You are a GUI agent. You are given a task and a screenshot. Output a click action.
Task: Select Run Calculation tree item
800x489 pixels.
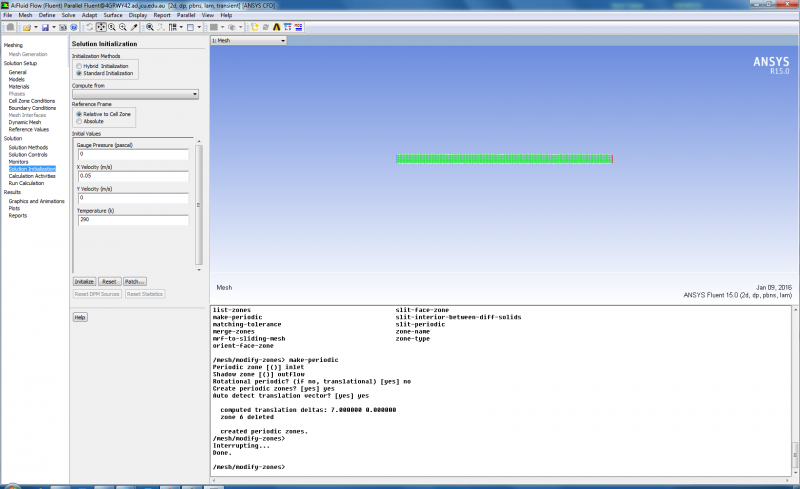pos(26,183)
